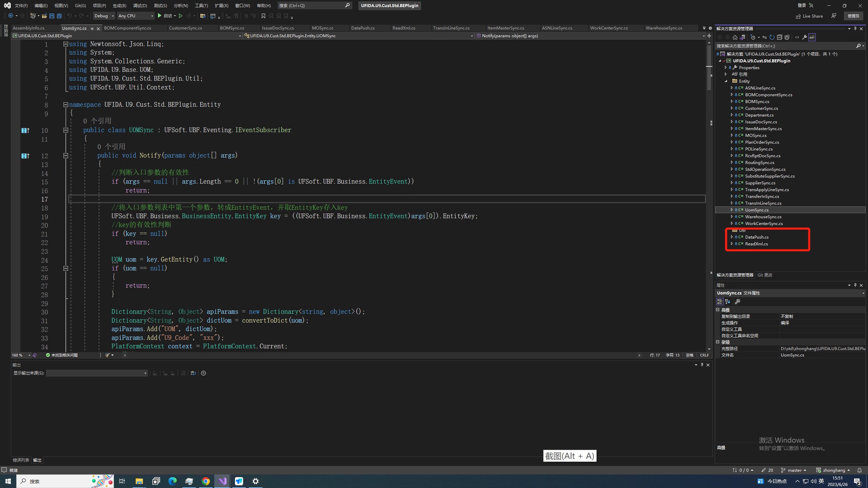Start without debugging using hollow green arrow
This screenshot has width=868, height=488.
point(181,16)
